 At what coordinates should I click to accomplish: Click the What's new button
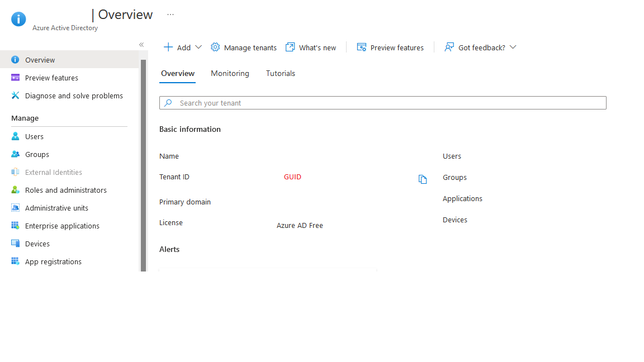click(310, 47)
